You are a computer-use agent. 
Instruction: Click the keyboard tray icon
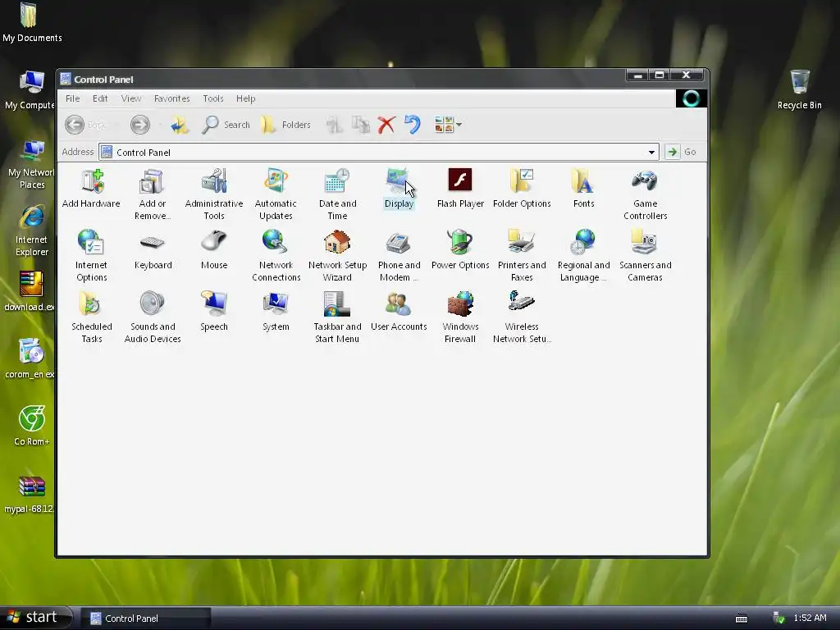742,619
